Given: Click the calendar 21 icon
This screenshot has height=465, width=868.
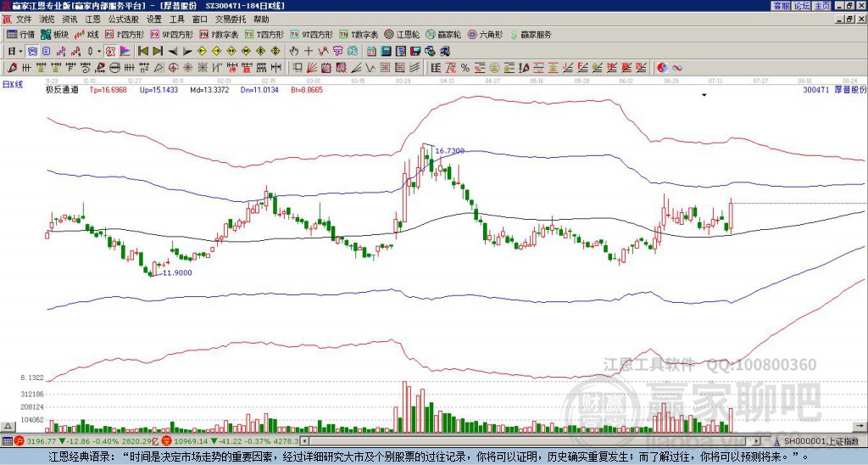Looking at the screenshot, I should click(371, 52).
